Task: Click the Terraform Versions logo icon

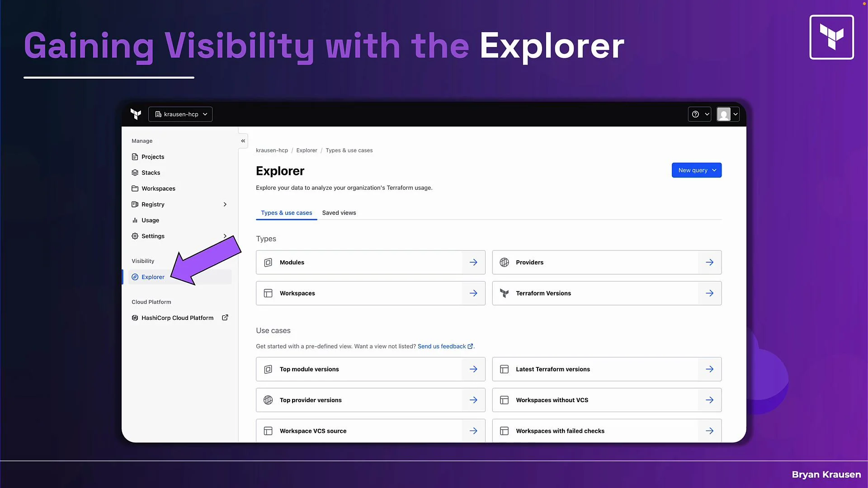Action: coord(504,293)
